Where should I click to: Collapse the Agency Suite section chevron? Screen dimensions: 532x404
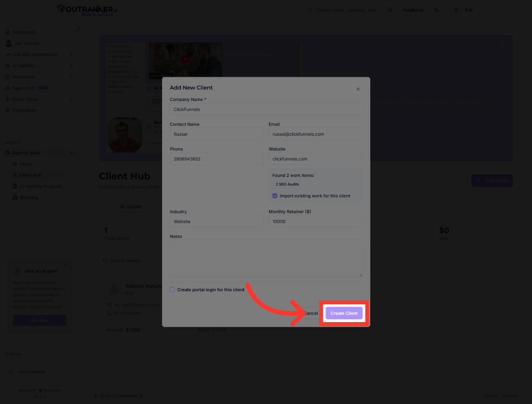pos(71,153)
